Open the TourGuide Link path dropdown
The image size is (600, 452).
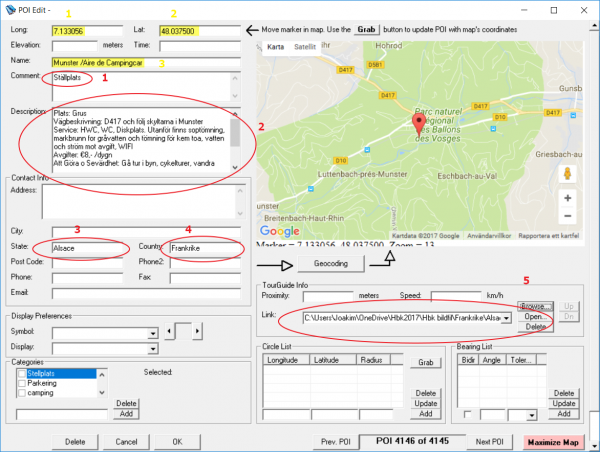[507, 317]
